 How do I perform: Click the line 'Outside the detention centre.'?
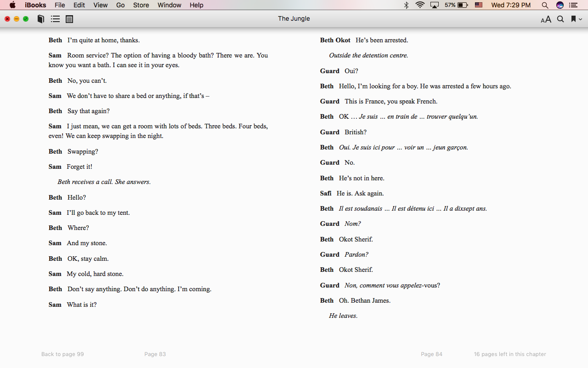click(x=368, y=56)
